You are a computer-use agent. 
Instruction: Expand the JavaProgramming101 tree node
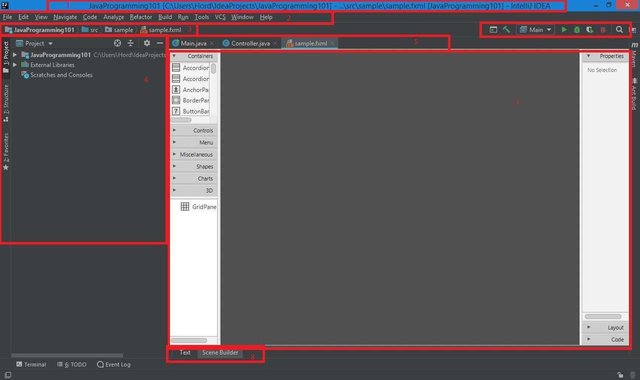pyautogui.click(x=15, y=55)
